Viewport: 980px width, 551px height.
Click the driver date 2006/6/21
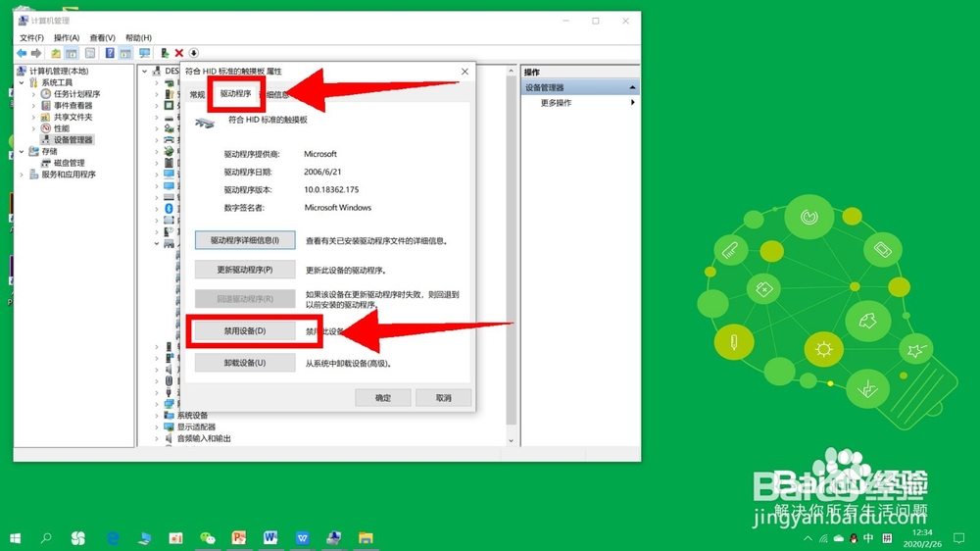coord(322,172)
